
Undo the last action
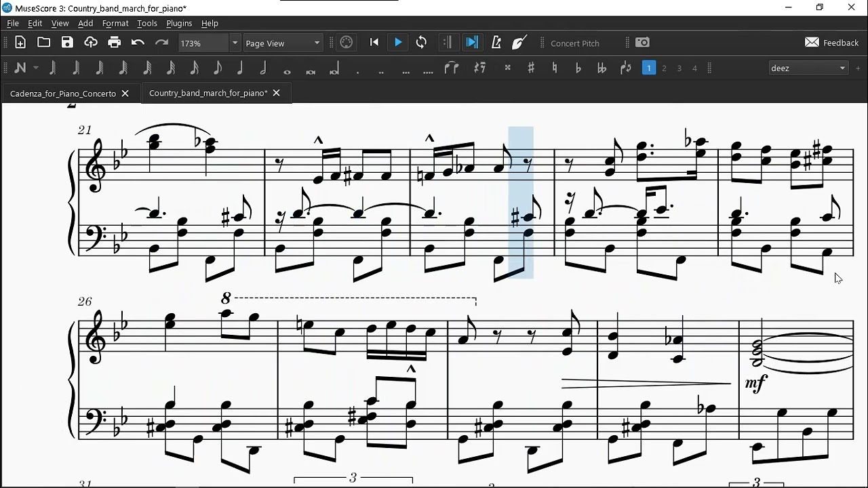(138, 43)
